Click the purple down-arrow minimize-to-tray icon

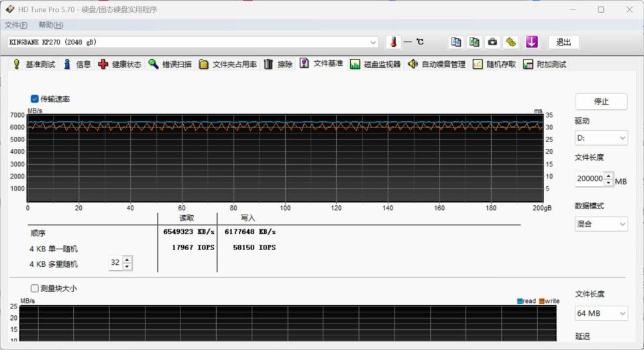pos(532,42)
